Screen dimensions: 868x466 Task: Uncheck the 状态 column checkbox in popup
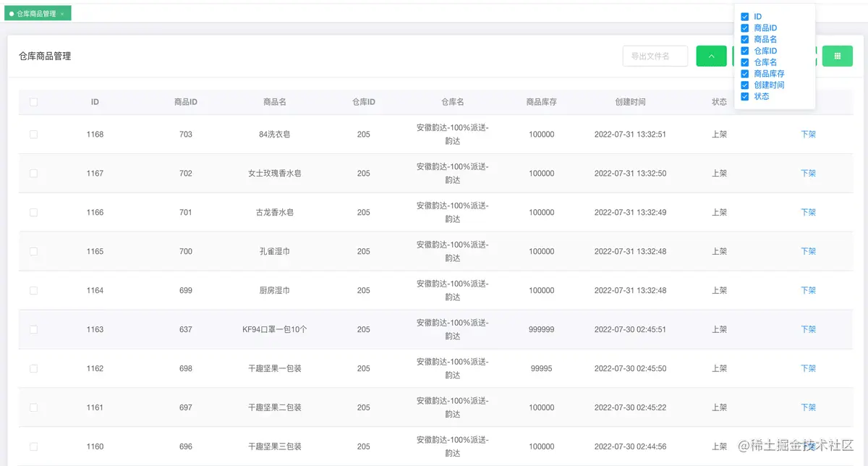745,96
